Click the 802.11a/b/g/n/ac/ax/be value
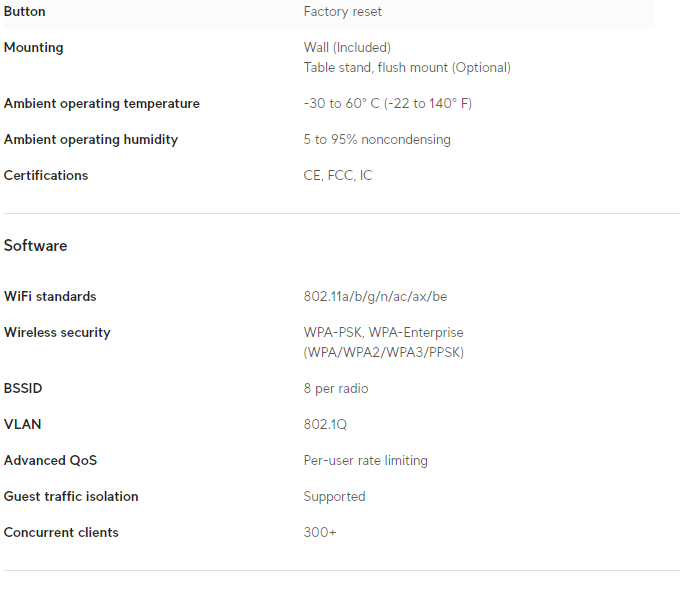Screen dimensions: 680x592 pos(375,297)
